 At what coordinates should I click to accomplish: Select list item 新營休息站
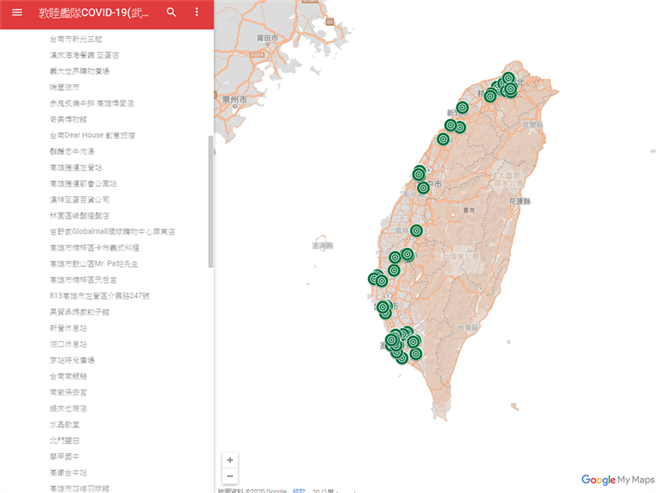point(68,328)
